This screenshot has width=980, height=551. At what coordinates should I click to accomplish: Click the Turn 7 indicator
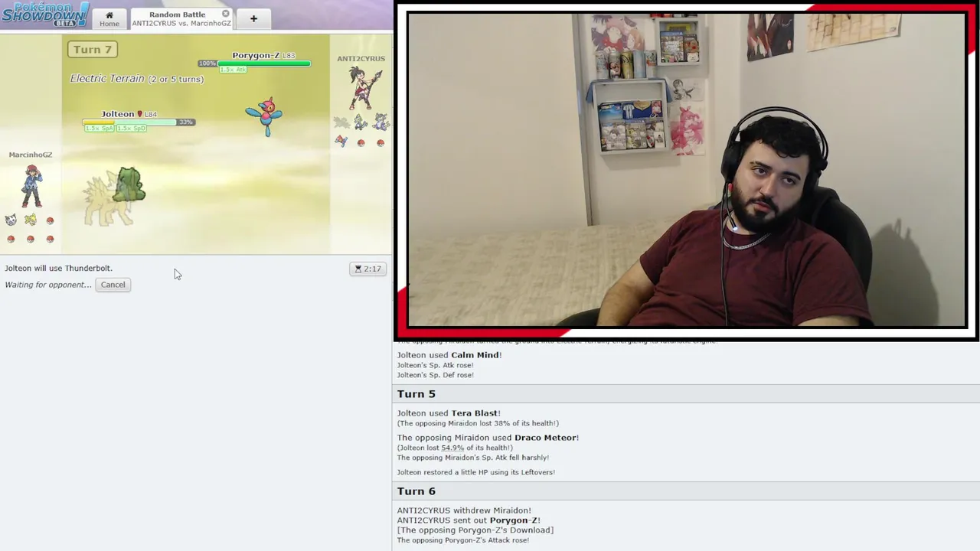(93, 50)
